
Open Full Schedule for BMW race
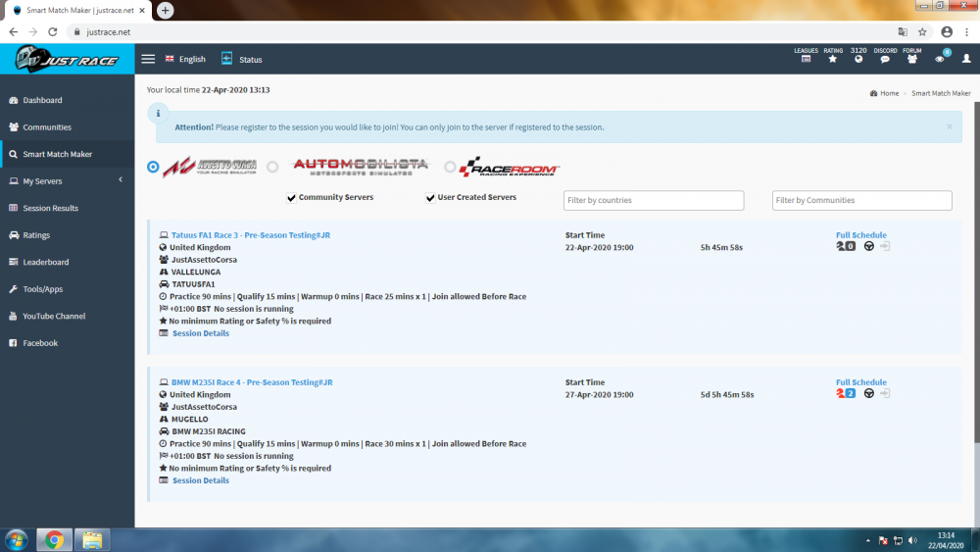pyautogui.click(x=861, y=382)
